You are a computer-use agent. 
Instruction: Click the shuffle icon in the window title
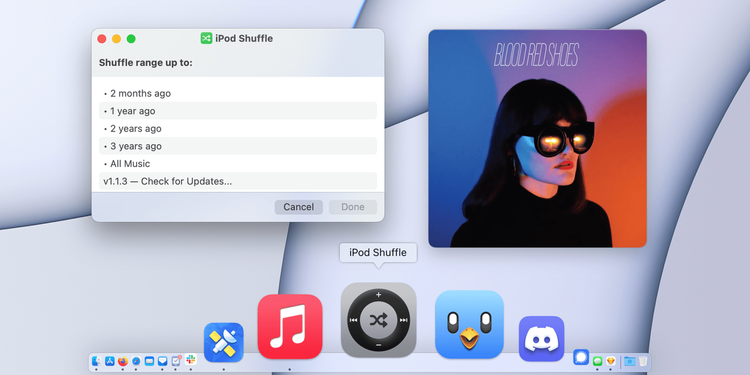coord(206,38)
